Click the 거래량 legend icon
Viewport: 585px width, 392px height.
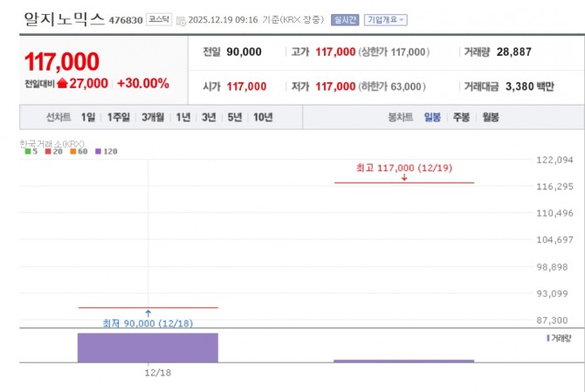pyautogui.click(x=548, y=337)
